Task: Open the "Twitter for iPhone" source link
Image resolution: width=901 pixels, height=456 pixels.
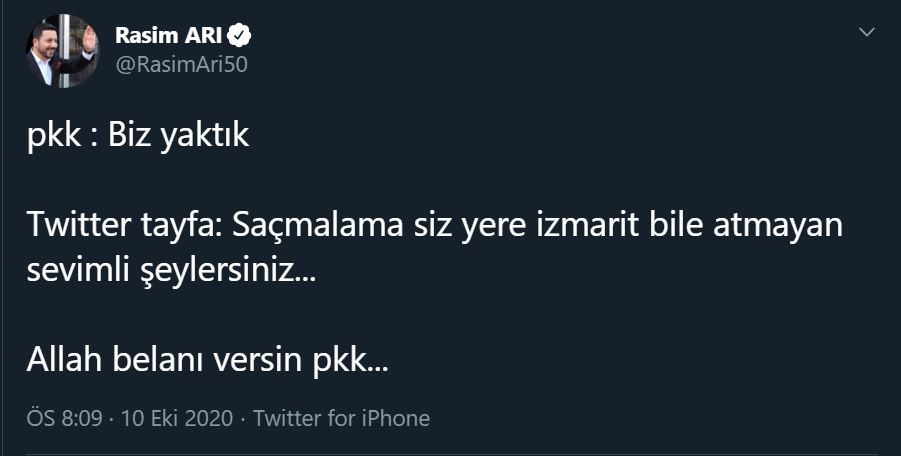Action: click(341, 418)
